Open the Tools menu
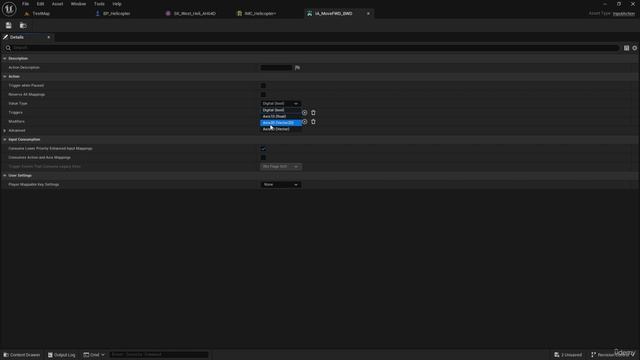Viewport: 640px width, 360px height. (x=99, y=4)
